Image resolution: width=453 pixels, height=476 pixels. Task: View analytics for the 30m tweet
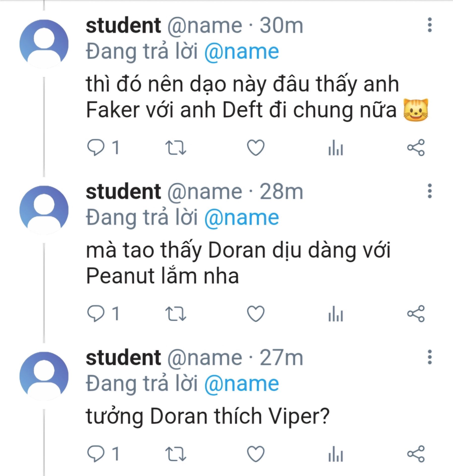pyautogui.click(x=336, y=148)
